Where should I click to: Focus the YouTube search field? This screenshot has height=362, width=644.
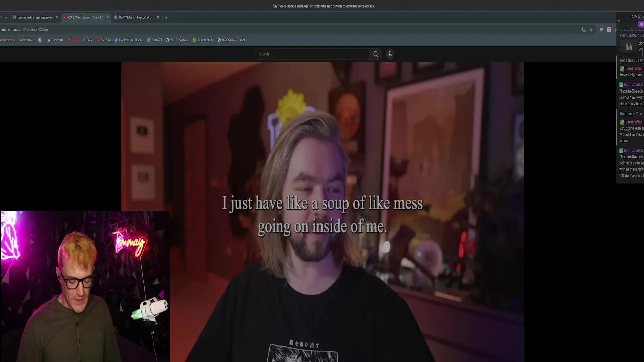tap(312, 54)
